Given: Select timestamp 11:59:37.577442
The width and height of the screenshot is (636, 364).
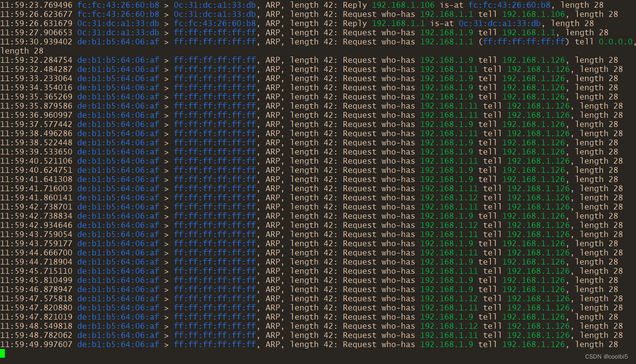Looking at the screenshot, I should (36, 125).
